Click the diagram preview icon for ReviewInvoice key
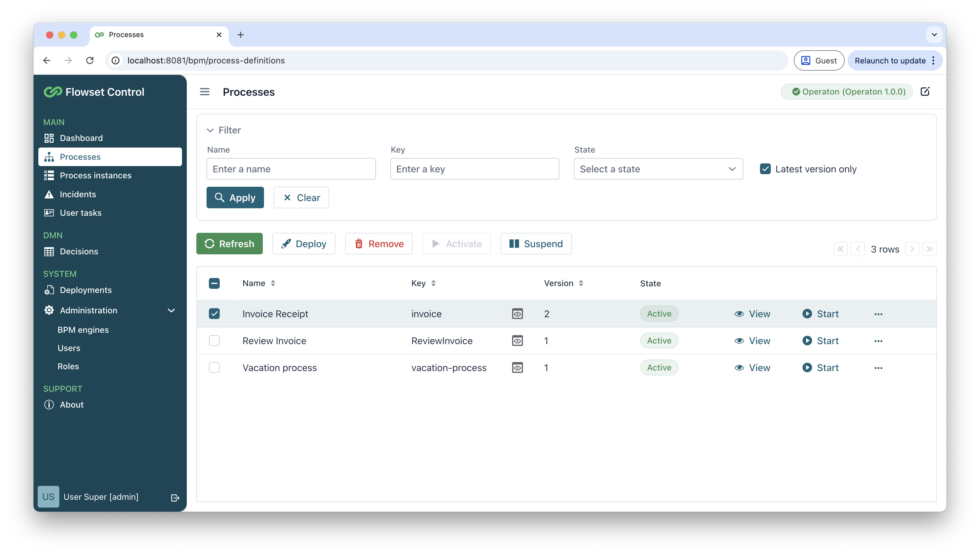 [517, 341]
